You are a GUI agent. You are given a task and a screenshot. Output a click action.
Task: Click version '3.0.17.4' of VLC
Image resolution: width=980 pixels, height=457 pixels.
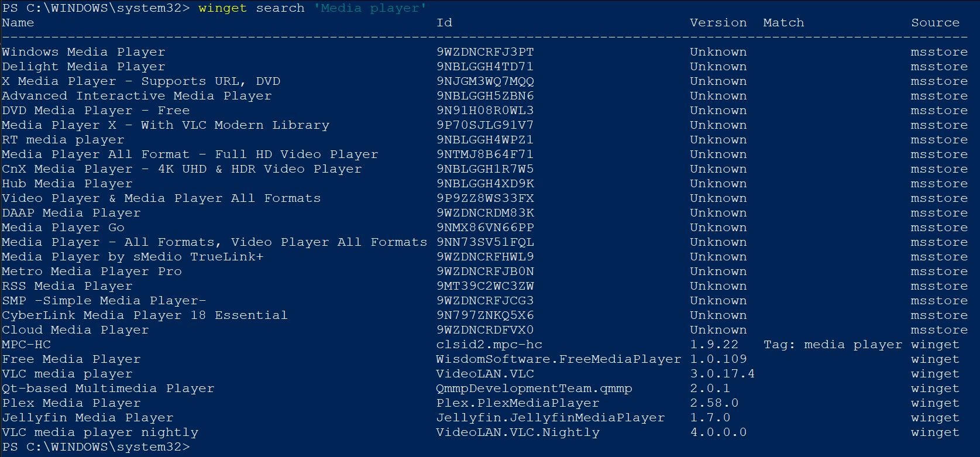point(722,374)
